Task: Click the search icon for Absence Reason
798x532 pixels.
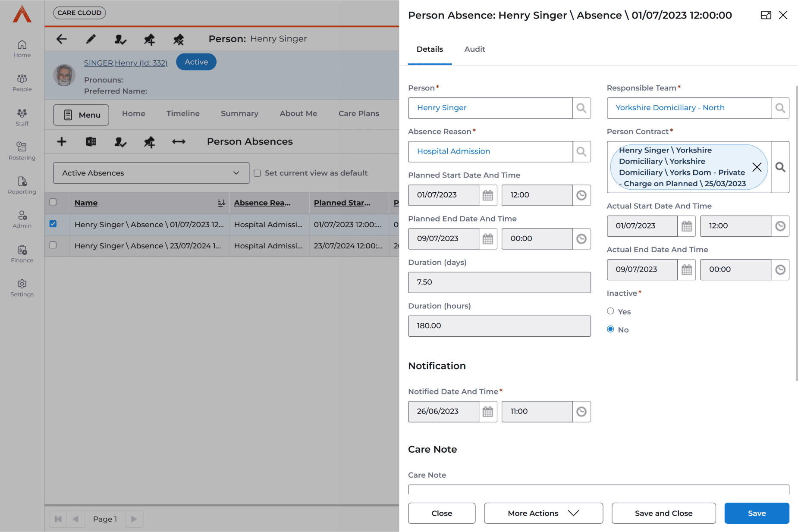Action: pos(581,152)
